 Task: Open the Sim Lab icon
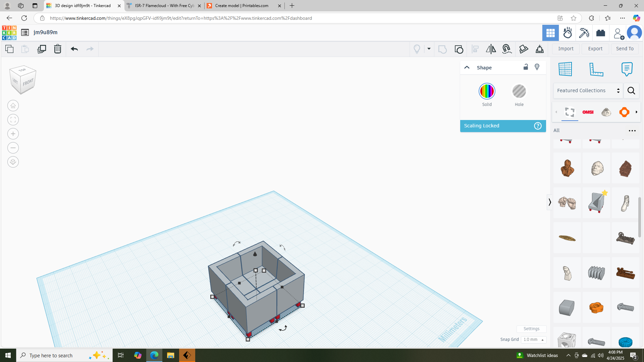pyautogui.click(x=567, y=33)
